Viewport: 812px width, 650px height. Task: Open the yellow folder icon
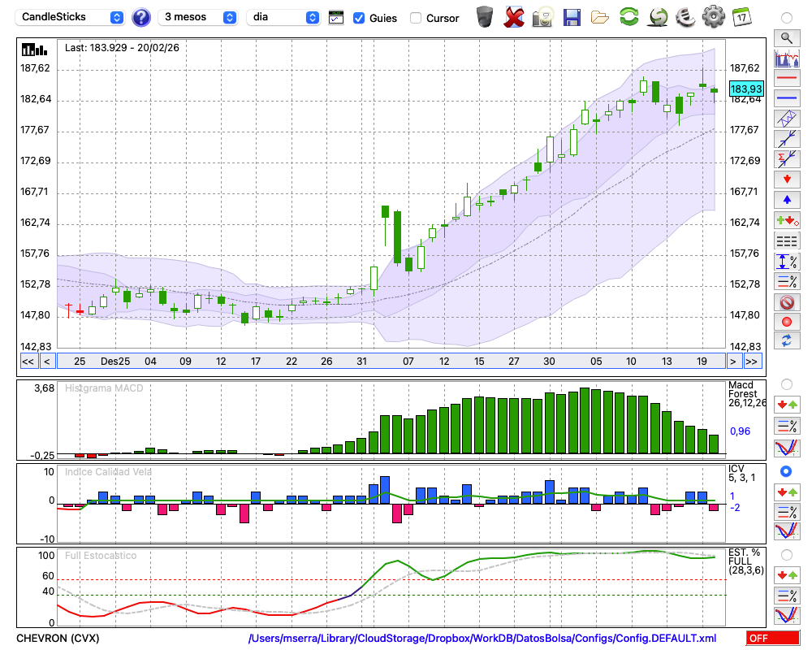tap(600, 16)
